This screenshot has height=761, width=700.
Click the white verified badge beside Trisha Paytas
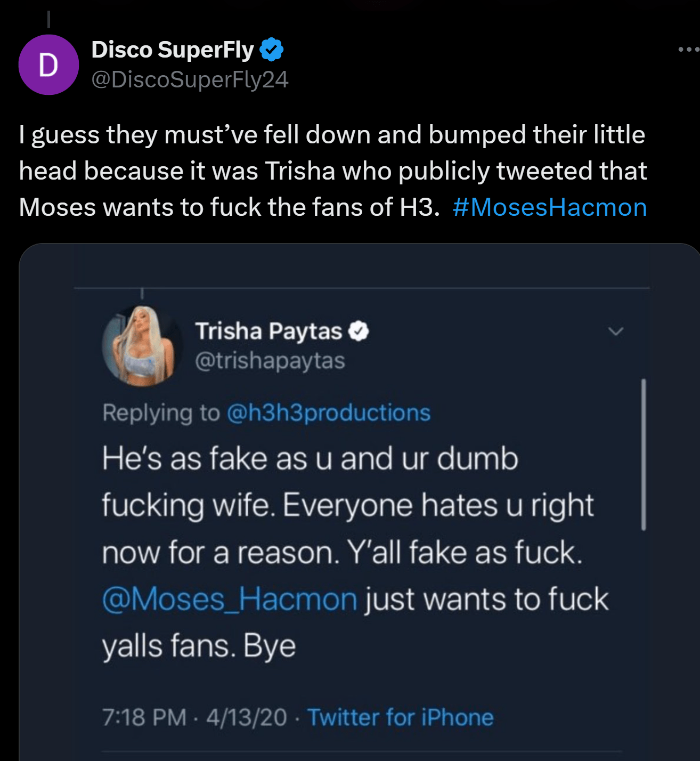click(x=359, y=331)
